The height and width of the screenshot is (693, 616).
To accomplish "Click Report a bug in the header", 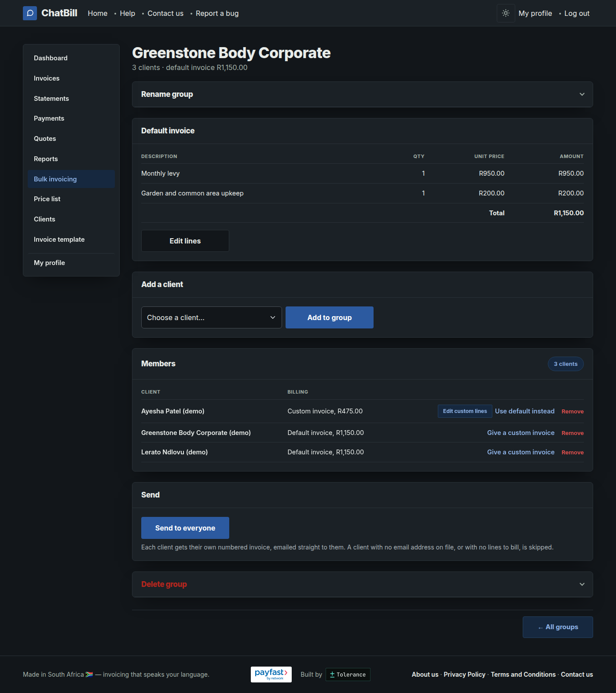I will click(x=217, y=13).
